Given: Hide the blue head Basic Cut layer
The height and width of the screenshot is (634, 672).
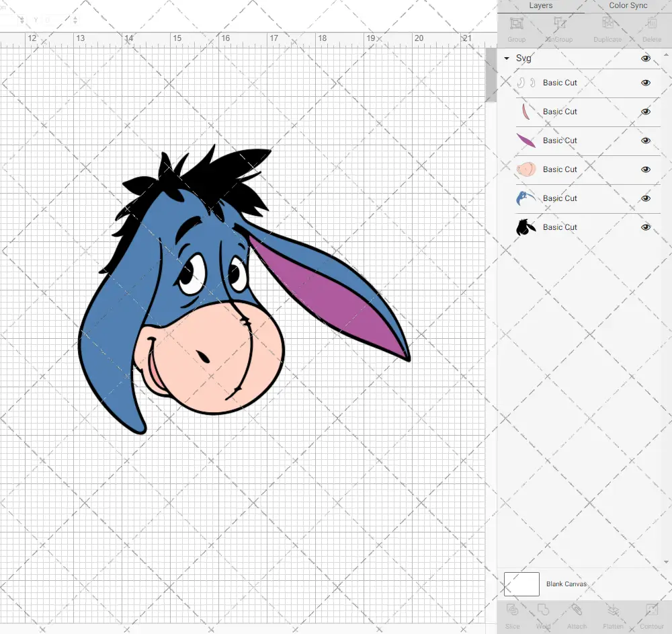Looking at the screenshot, I should point(645,198).
